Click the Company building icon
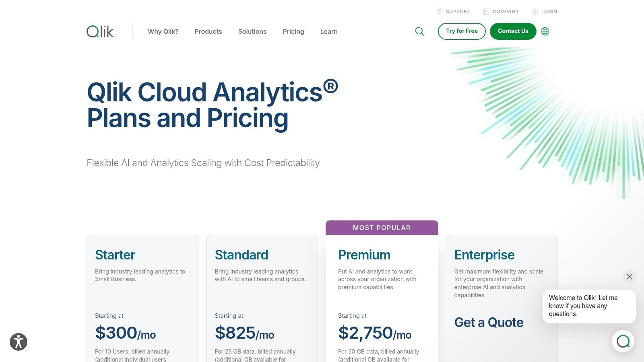This screenshot has width=644, height=362. pyautogui.click(x=486, y=11)
